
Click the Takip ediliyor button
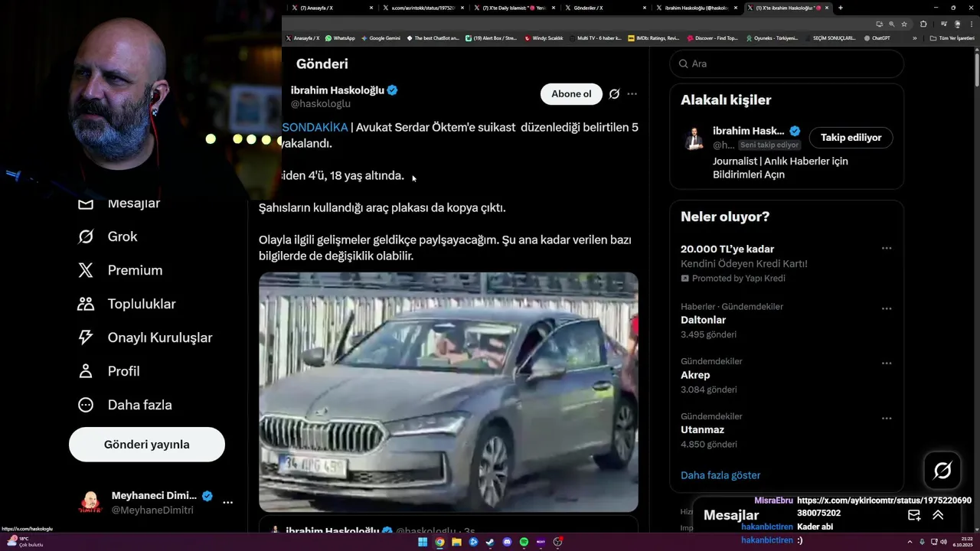pos(851,138)
